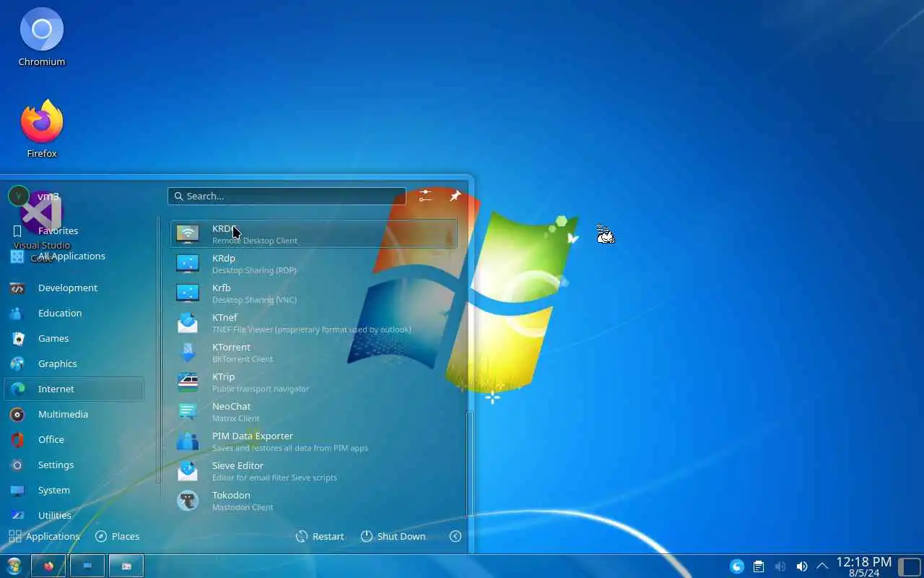Click the Restart button
The height and width of the screenshot is (578, 924).
[320, 536]
